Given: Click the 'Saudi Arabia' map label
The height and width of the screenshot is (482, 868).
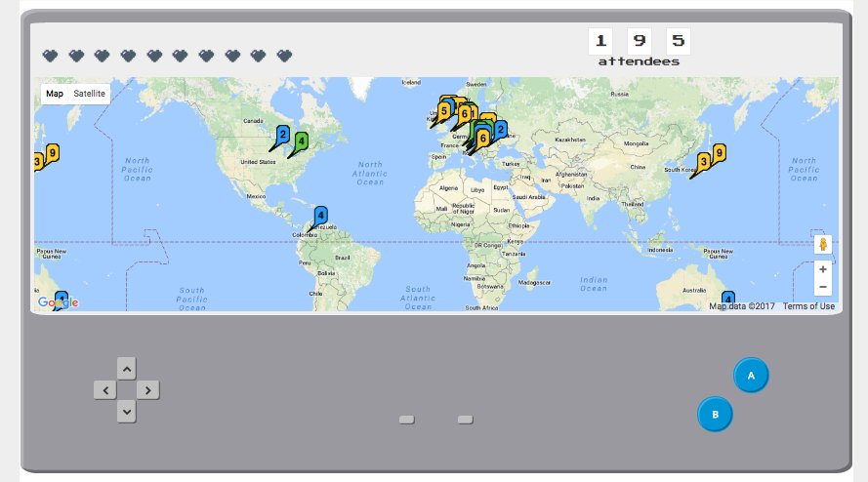Looking at the screenshot, I should 528,197.
